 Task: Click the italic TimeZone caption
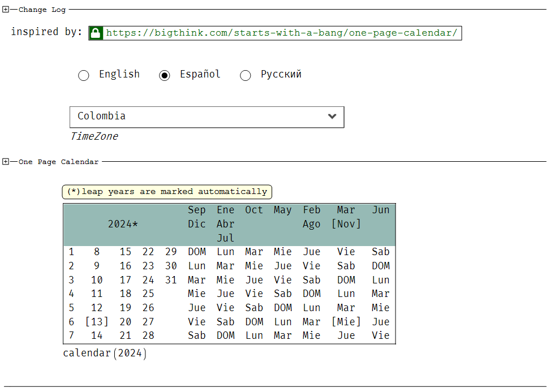point(93,136)
